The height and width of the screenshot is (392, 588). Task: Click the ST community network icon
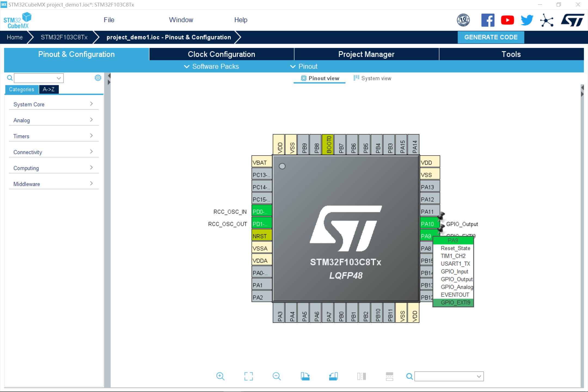pyautogui.click(x=547, y=20)
